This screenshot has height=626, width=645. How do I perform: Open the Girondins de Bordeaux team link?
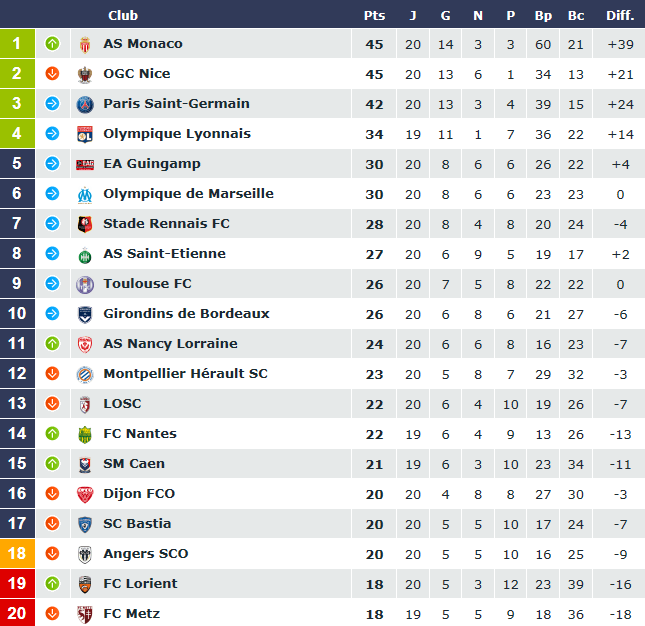click(186, 314)
